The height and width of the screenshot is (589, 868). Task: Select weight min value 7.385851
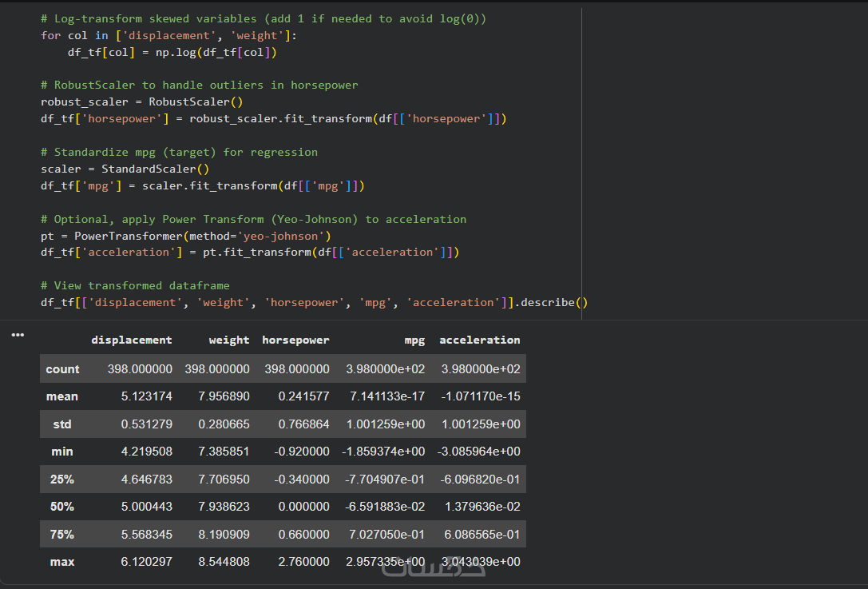point(224,451)
